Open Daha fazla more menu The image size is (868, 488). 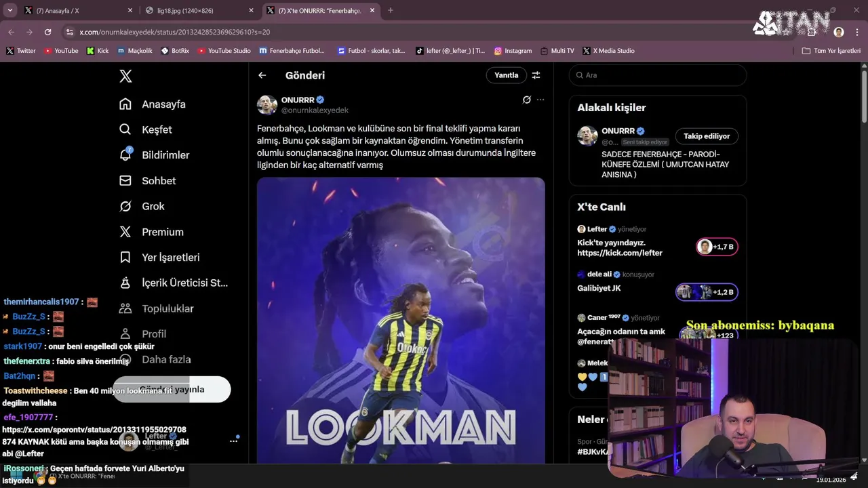[x=155, y=360]
